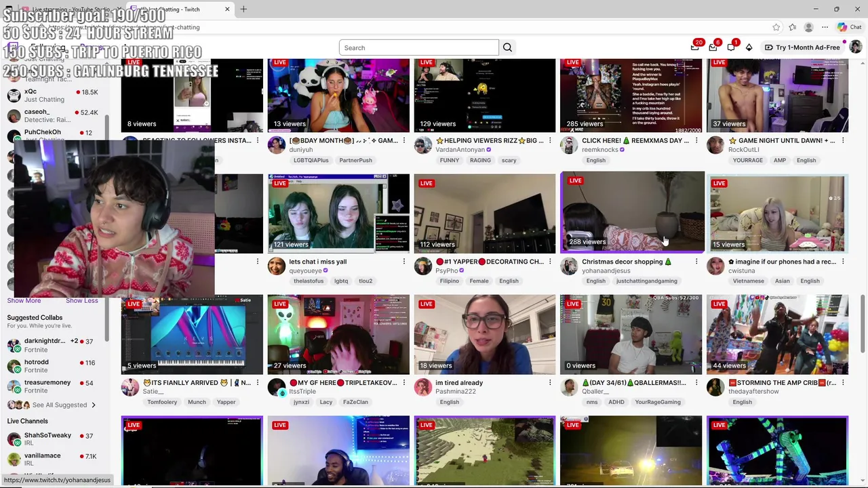
Task: Click the RAGING tag
Action: pyautogui.click(x=480, y=160)
